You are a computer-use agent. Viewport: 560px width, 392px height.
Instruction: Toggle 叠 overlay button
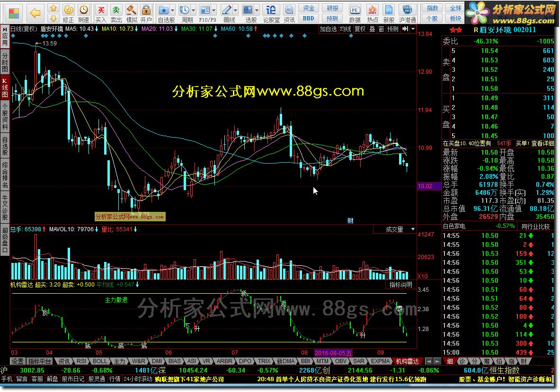click(372, 29)
